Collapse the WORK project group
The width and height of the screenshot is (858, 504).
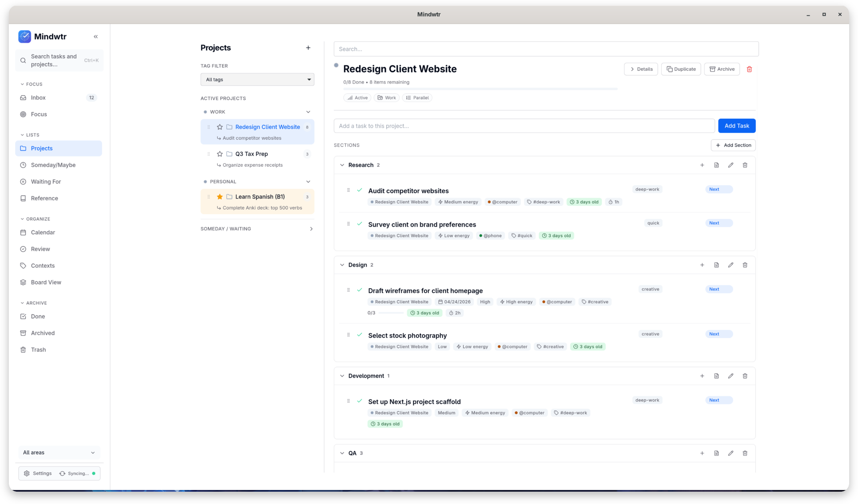308,112
